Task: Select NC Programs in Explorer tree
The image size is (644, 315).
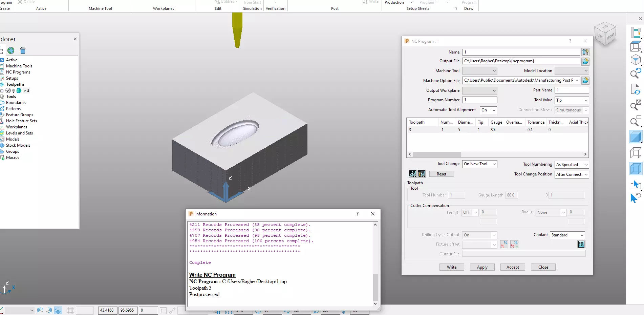Action: pyautogui.click(x=18, y=72)
